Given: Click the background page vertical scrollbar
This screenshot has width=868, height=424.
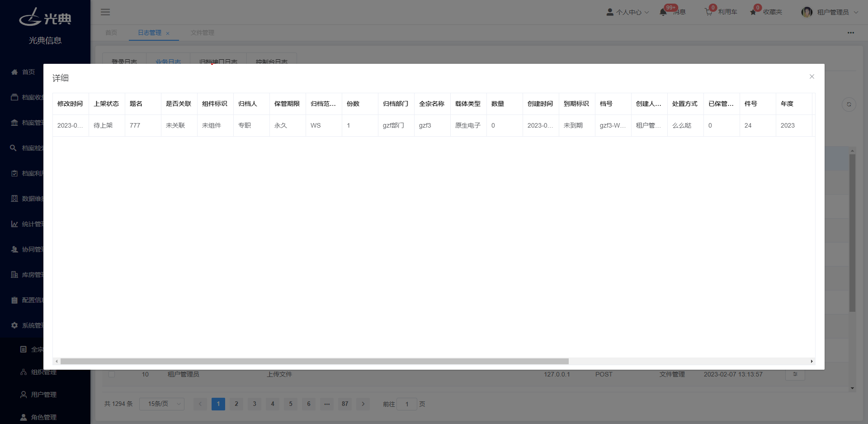Looking at the screenshot, I should [x=852, y=233].
